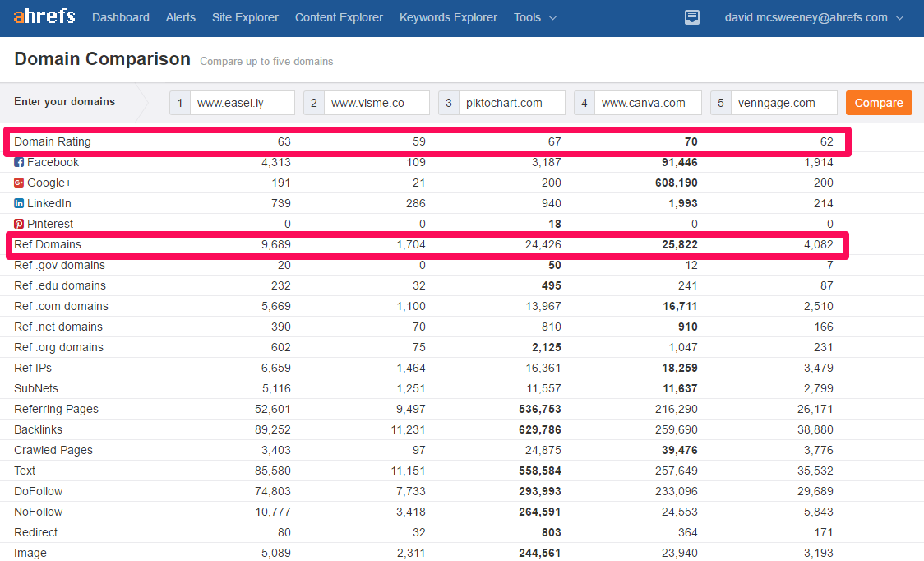Click the Ref .net domains label
The width and height of the screenshot is (924, 561).
(58, 327)
